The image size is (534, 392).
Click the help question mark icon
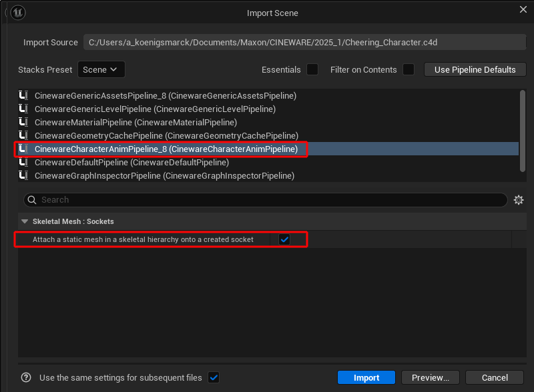[26, 377]
